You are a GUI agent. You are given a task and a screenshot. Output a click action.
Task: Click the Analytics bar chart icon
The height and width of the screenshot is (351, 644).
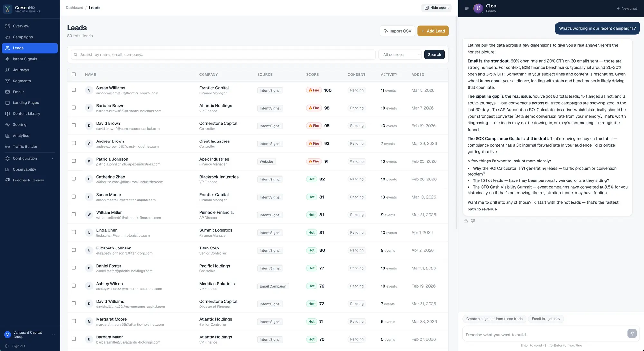coord(7,136)
